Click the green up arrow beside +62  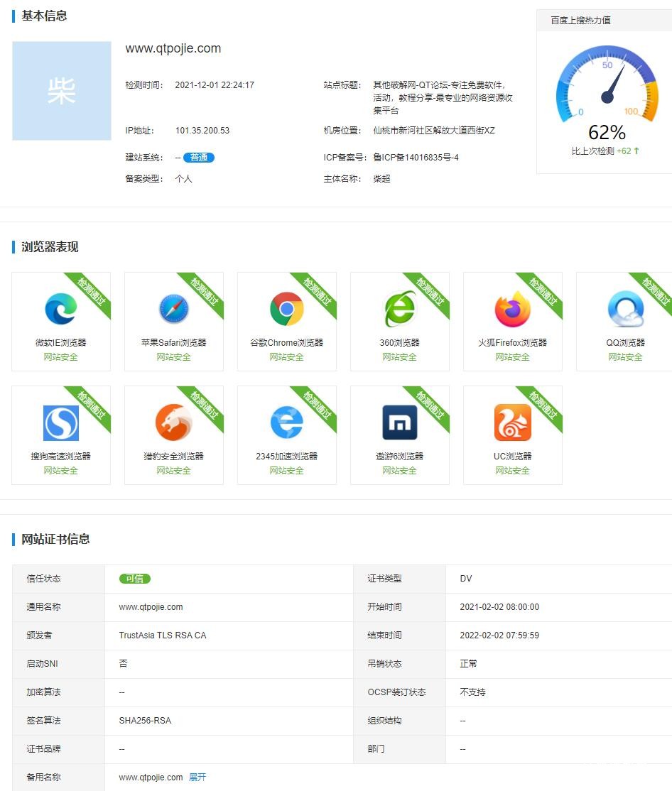click(636, 151)
